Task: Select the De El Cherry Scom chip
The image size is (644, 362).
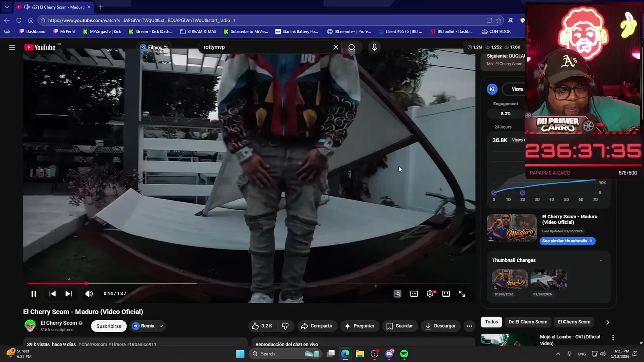Action: (528, 322)
